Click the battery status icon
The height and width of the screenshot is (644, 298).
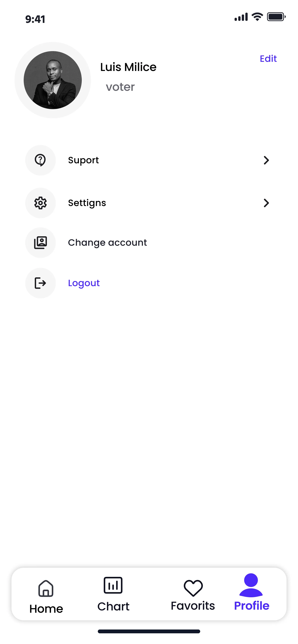pos(276,17)
